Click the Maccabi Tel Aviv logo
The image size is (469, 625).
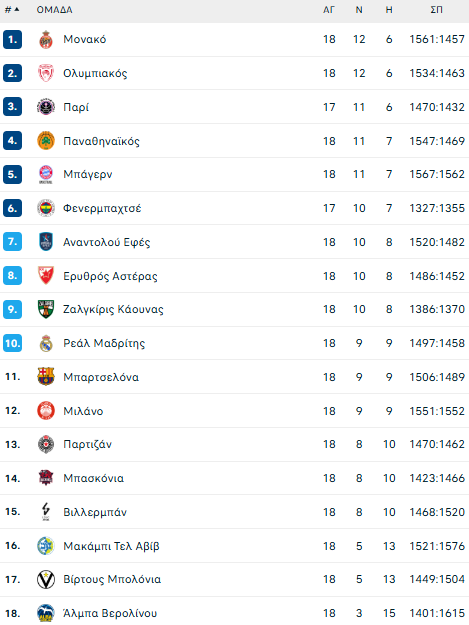(46, 546)
